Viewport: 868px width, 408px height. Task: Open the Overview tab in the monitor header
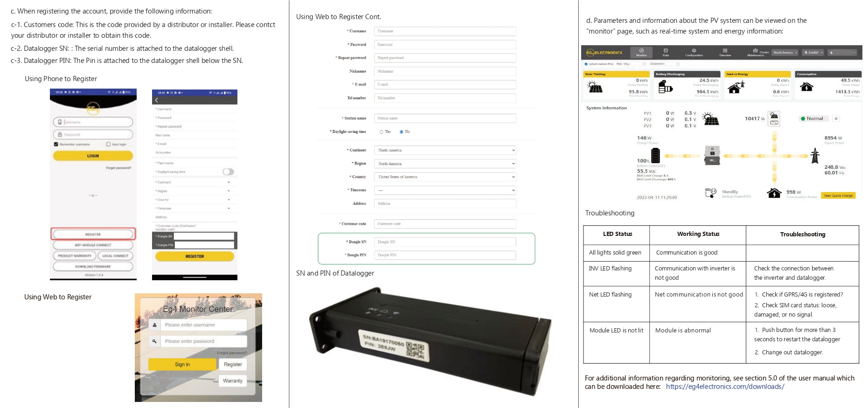[725, 52]
